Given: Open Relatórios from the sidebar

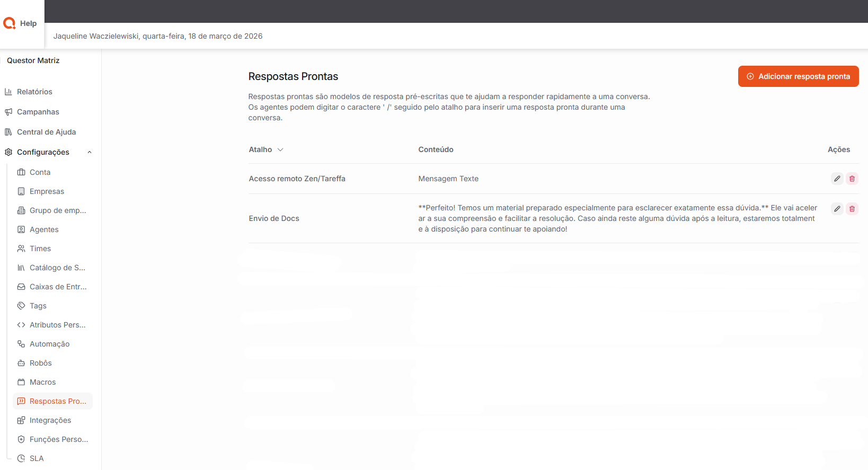Looking at the screenshot, I should tap(34, 92).
